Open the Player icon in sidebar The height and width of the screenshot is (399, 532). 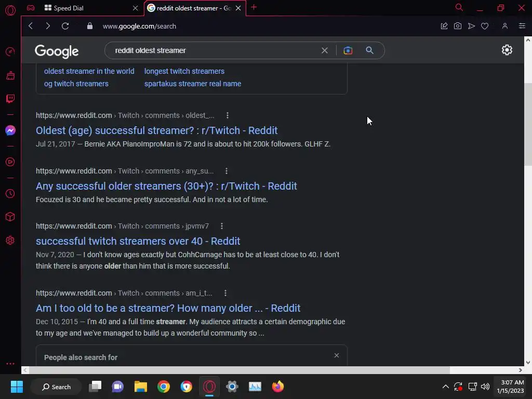click(10, 162)
